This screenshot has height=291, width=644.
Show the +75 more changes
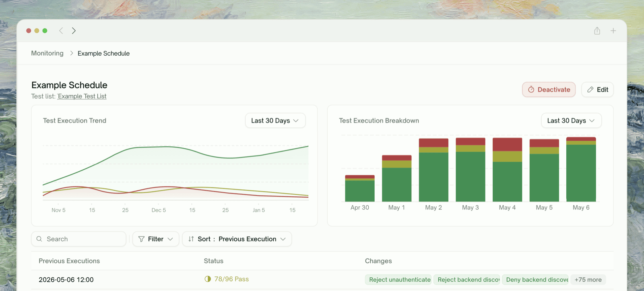(588, 280)
